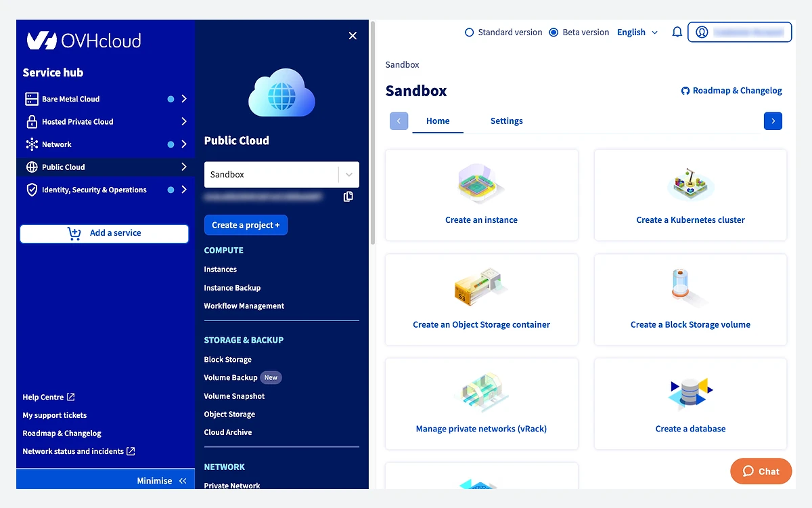Close the Public Cloud panel with X
This screenshot has height=508, width=812.
tap(353, 35)
